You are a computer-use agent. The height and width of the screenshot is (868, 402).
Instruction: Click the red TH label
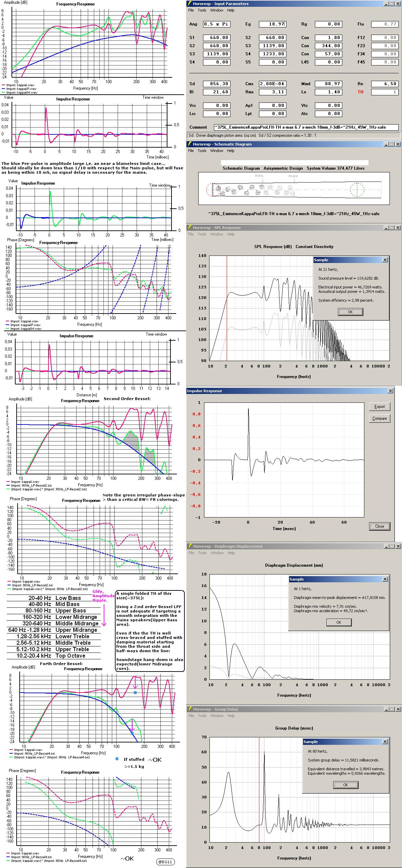tap(360, 92)
